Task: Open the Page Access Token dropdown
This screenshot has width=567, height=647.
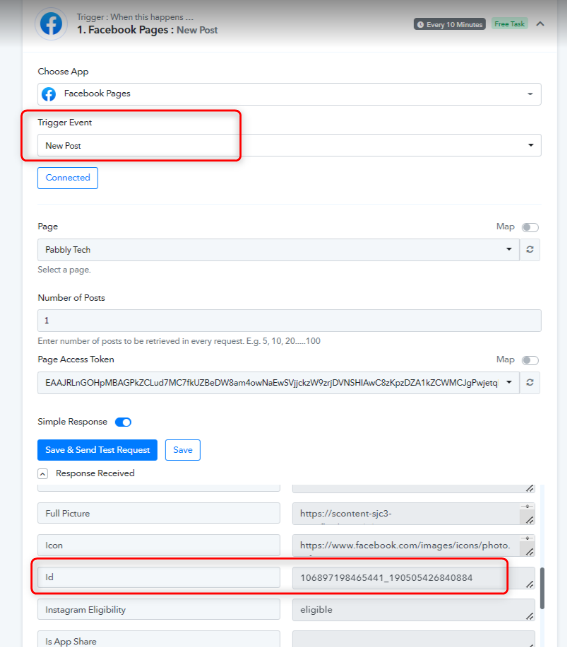Action: click(278, 383)
